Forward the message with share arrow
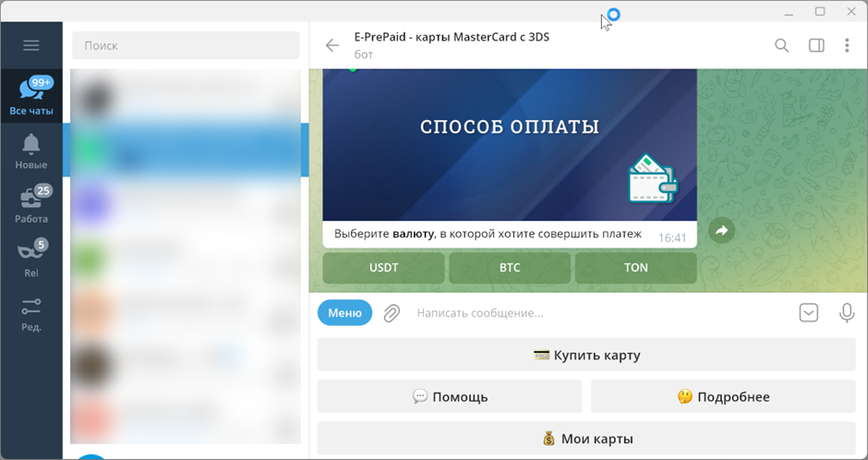868x460 pixels. point(721,230)
